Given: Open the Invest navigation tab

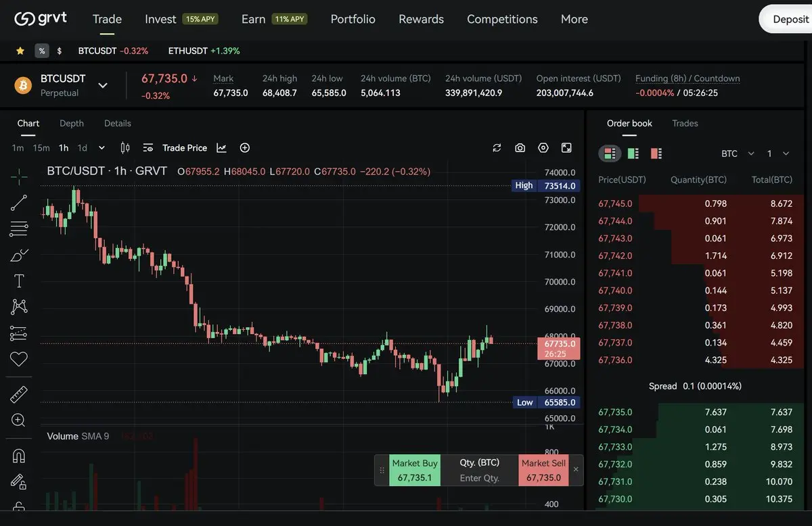Looking at the screenshot, I should point(160,19).
